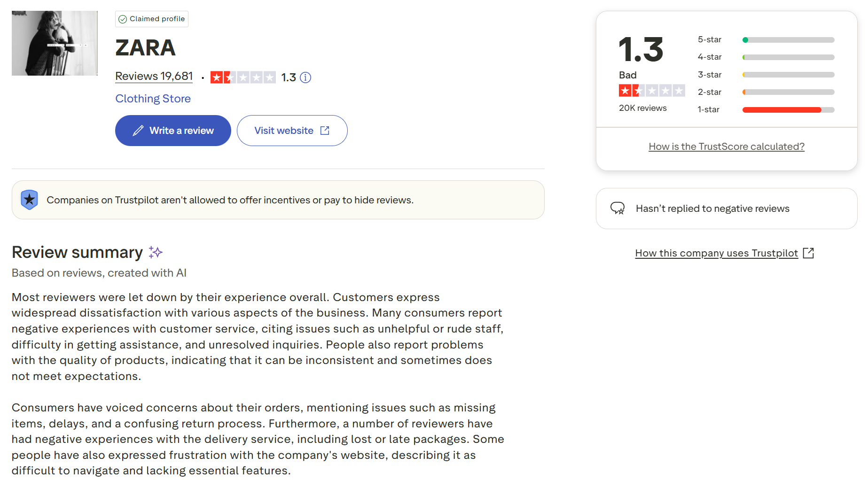Click the shield star icon in the notice banner

[x=29, y=200]
